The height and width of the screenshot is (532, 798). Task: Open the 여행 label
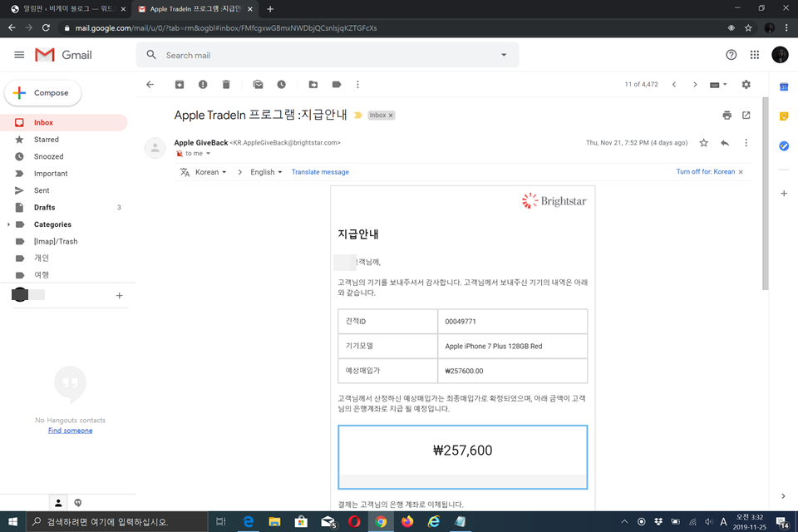[64, 275]
